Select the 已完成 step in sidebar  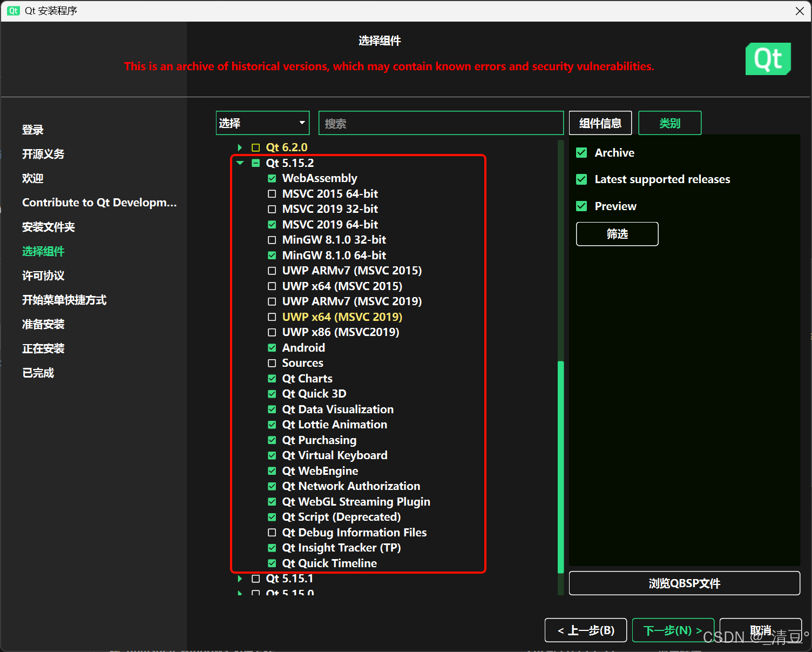click(38, 373)
